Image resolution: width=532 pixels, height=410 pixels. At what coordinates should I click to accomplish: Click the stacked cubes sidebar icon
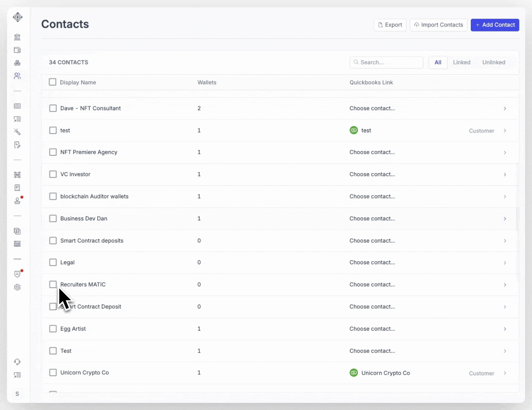17,63
